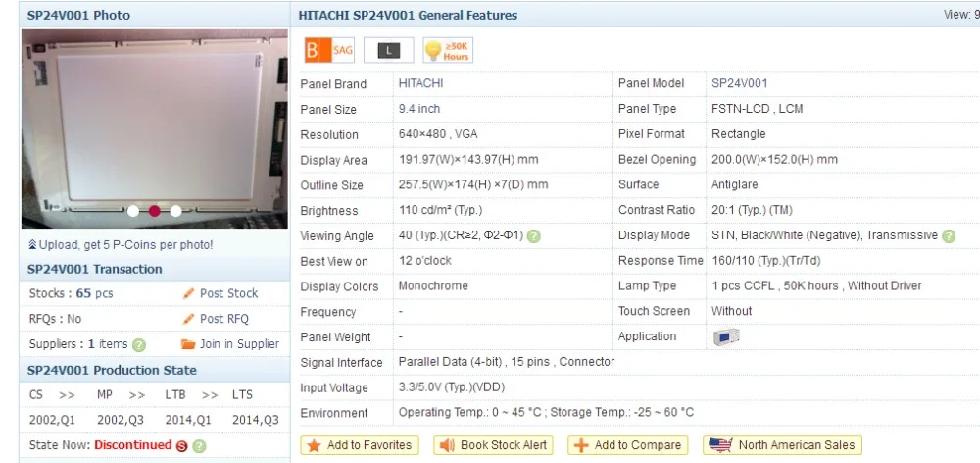Click the 2002,Q3 MP date

click(120, 420)
